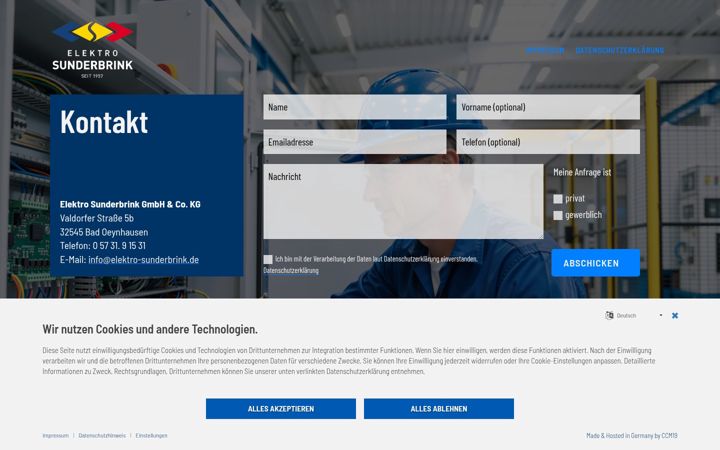Focus the Telefon (optional) field
This screenshot has height=450, width=720.
pos(548,142)
